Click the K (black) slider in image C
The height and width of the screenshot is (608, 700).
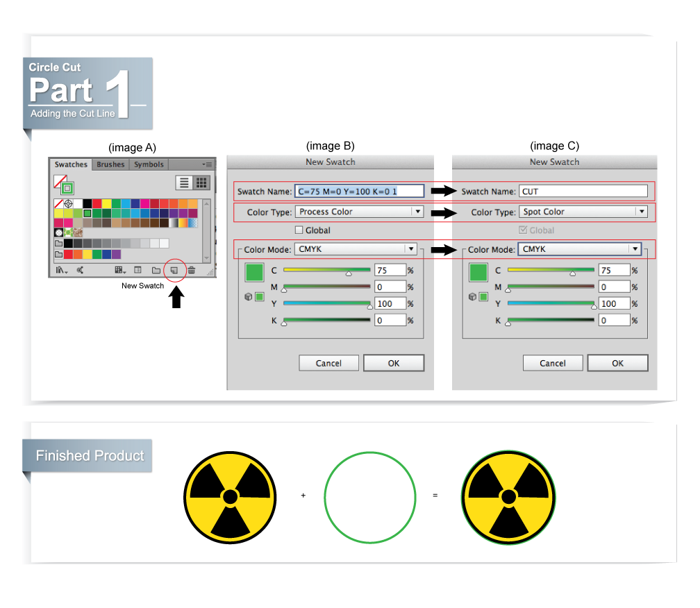click(x=551, y=320)
